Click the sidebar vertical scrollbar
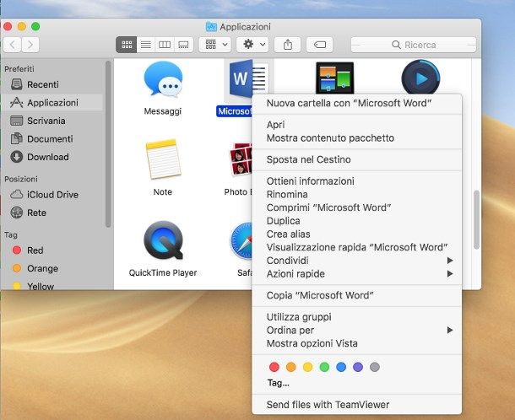The width and height of the screenshot is (515, 420). click(x=108, y=143)
